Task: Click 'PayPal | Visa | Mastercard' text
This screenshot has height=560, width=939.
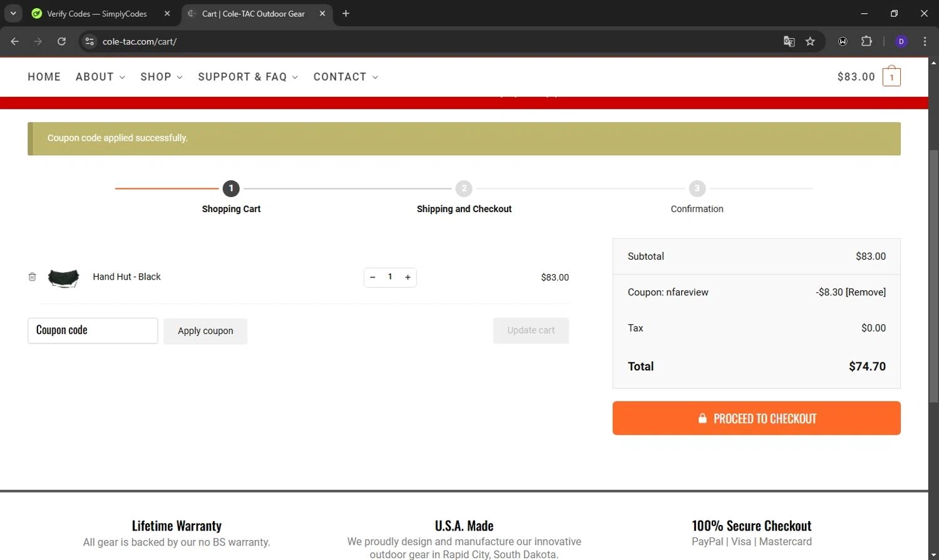Action: (751, 542)
